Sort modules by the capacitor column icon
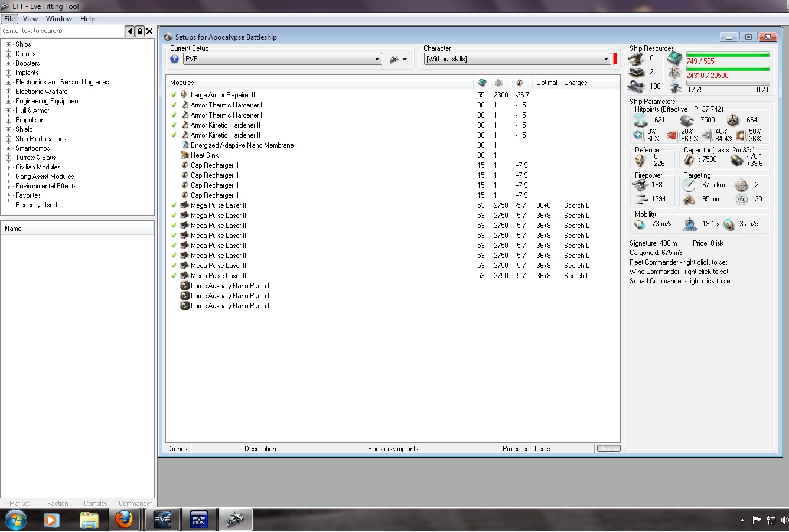This screenshot has width=789, height=532. pos(520,83)
